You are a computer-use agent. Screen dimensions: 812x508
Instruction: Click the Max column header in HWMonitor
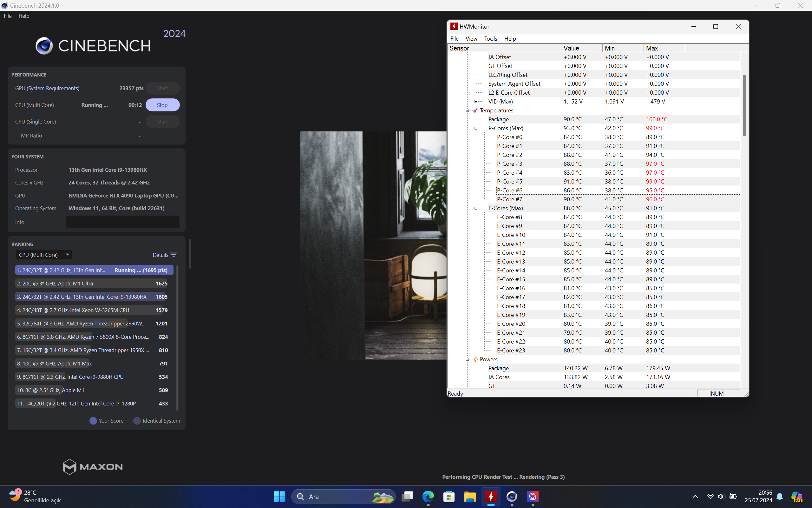click(665, 48)
